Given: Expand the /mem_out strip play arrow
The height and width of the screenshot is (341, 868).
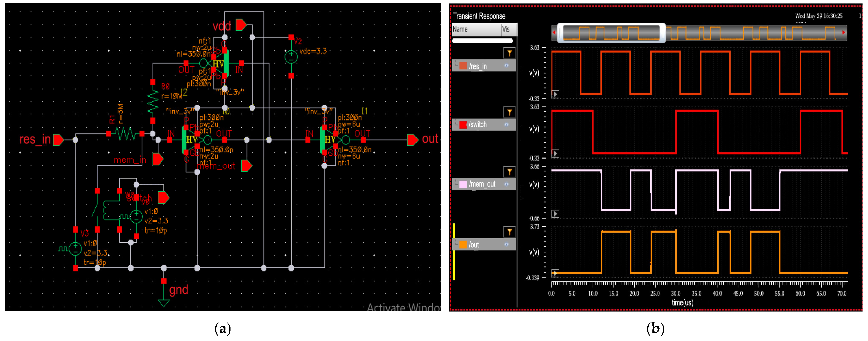Looking at the screenshot, I should [555, 214].
